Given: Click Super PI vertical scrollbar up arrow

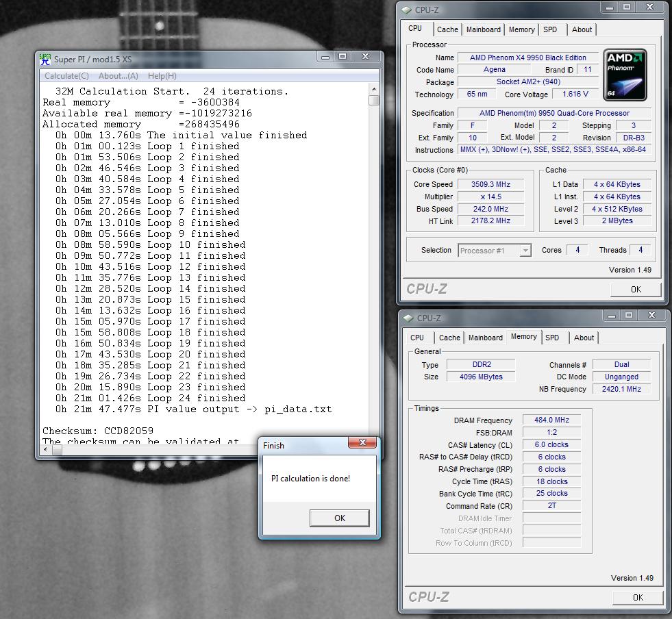Looking at the screenshot, I should point(374,89).
